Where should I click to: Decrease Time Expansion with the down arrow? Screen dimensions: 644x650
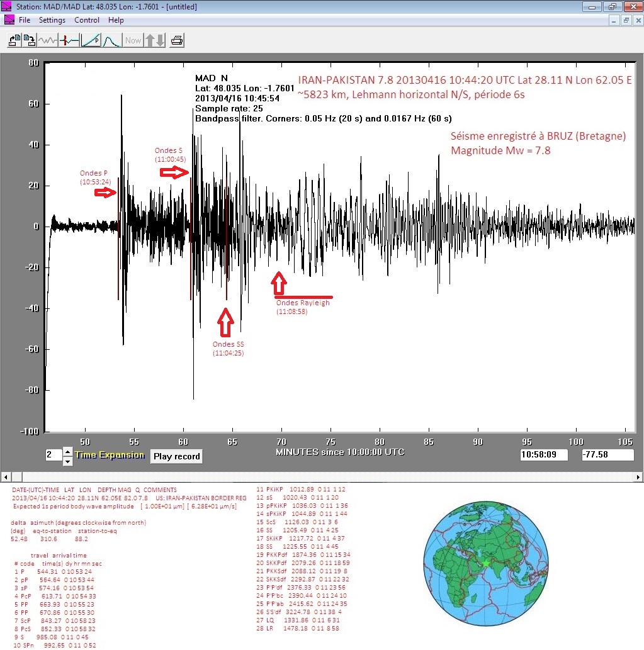tap(68, 461)
